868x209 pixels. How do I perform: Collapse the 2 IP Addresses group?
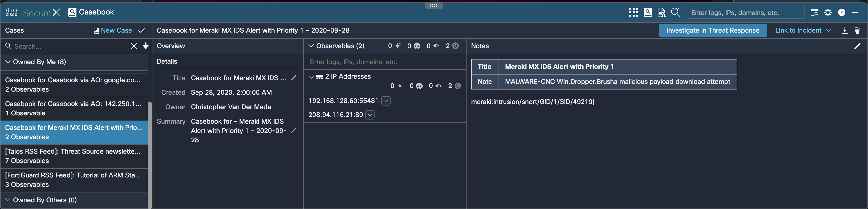click(311, 77)
